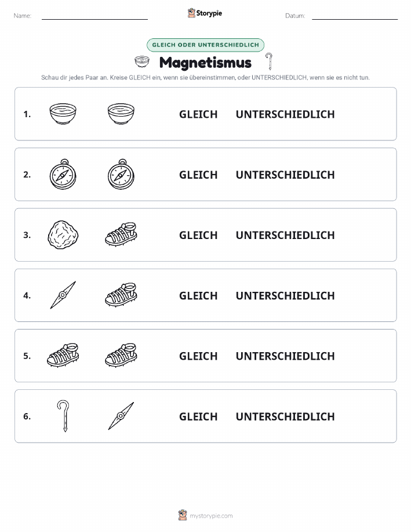Click the rock icon in row 3

63,235
